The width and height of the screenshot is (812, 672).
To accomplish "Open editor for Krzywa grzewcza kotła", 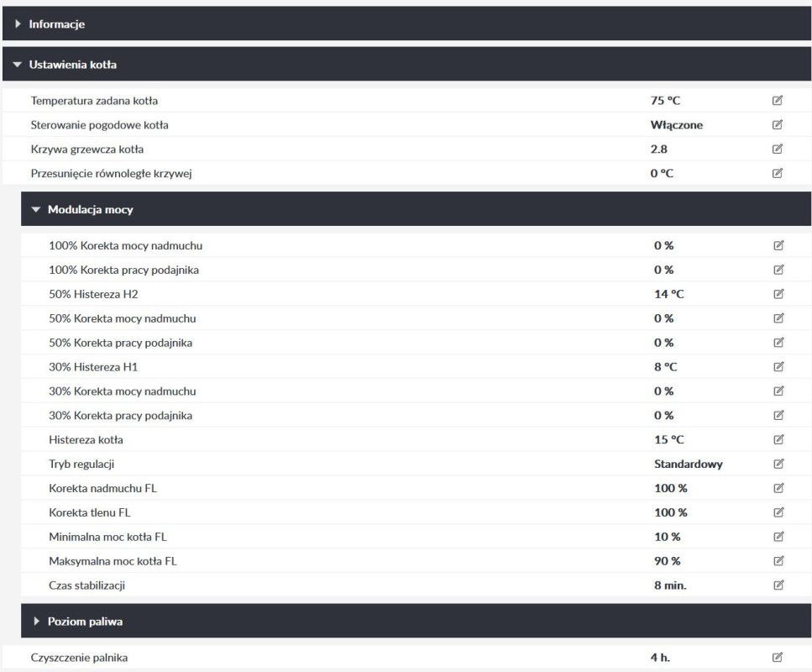I will (x=778, y=150).
